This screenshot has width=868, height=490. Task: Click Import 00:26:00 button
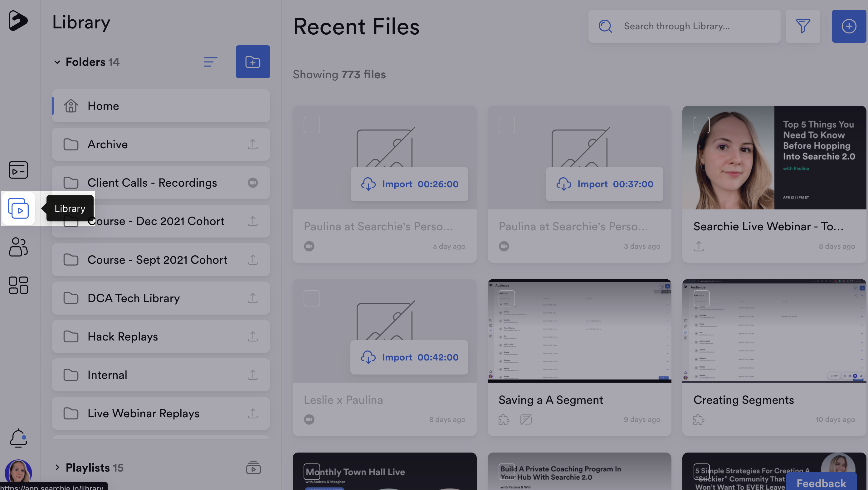(x=409, y=184)
